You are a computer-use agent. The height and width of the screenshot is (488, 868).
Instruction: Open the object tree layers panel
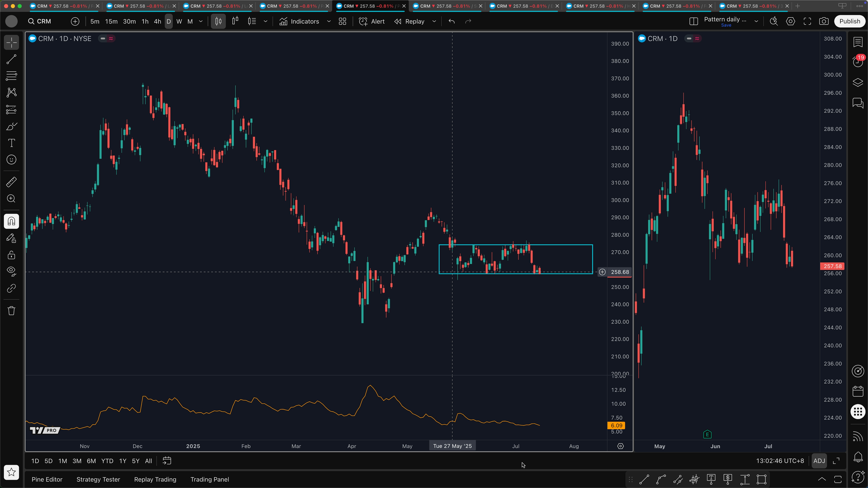858,82
